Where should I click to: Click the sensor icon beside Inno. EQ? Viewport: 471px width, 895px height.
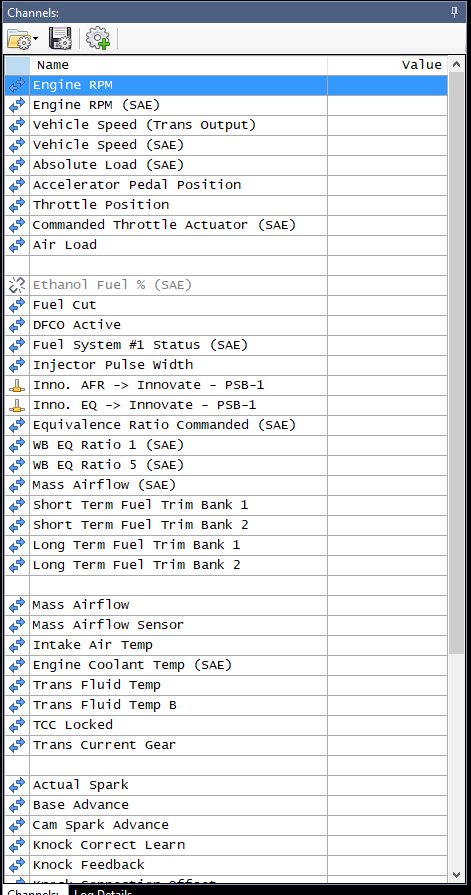(x=17, y=405)
